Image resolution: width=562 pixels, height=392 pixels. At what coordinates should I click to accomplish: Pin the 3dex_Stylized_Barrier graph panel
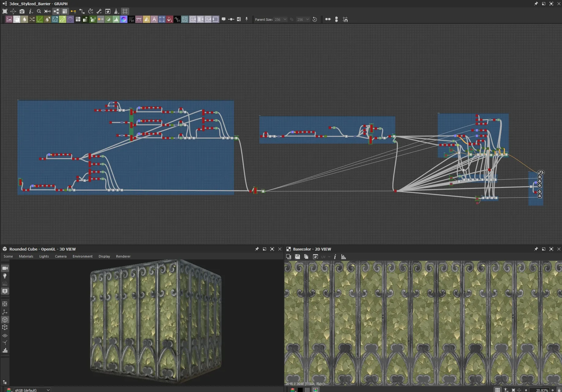pos(536,4)
